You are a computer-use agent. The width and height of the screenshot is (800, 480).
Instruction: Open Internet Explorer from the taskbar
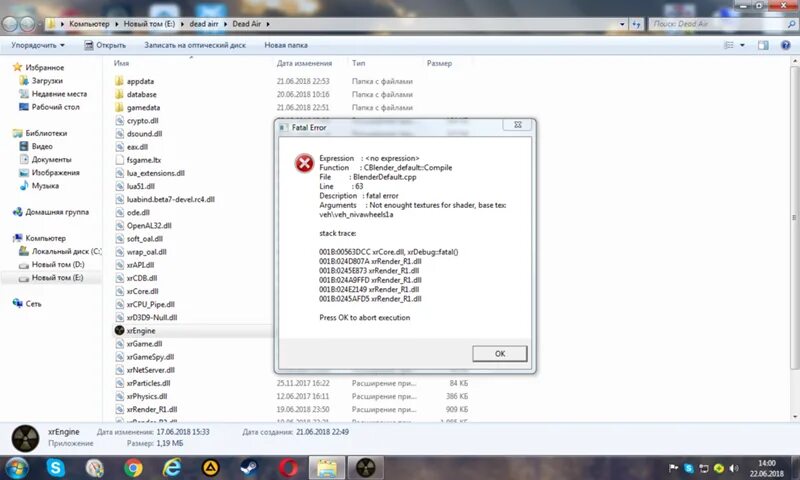coord(172,468)
